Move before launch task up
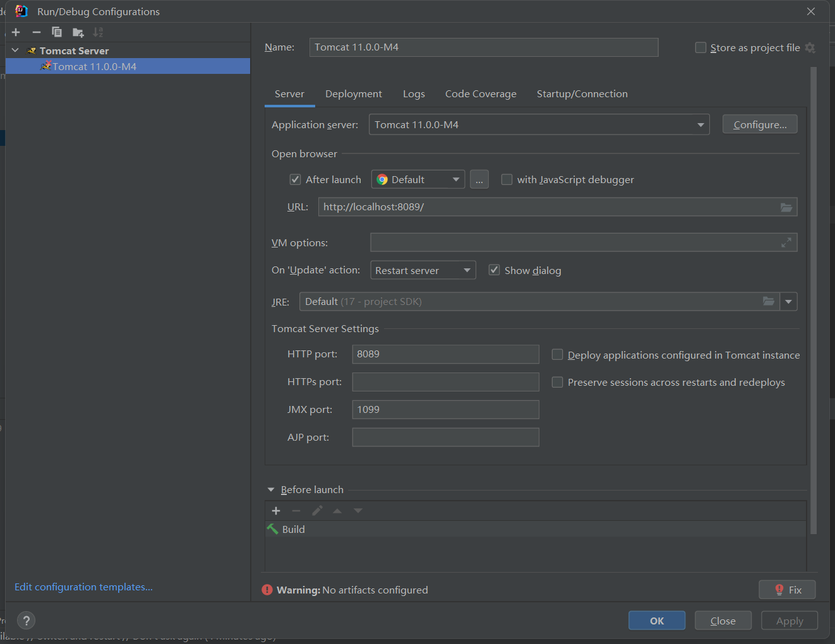Viewport: 835px width, 644px height. (x=337, y=511)
